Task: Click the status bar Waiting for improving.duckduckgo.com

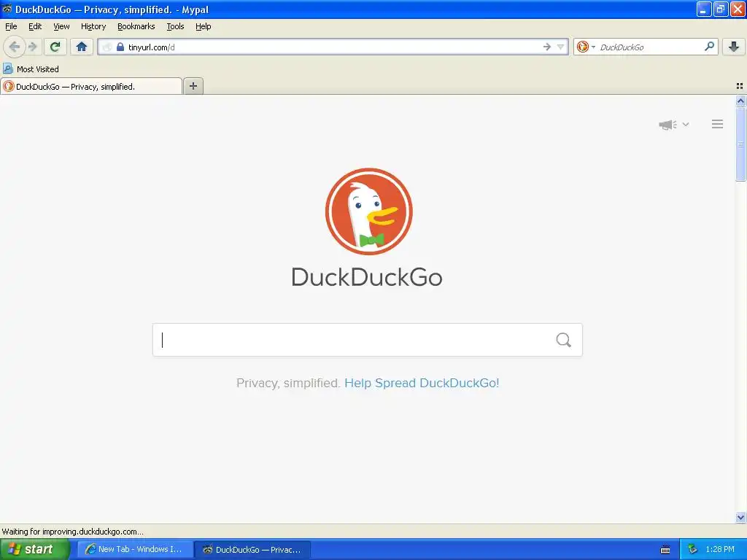Action: coord(72,532)
